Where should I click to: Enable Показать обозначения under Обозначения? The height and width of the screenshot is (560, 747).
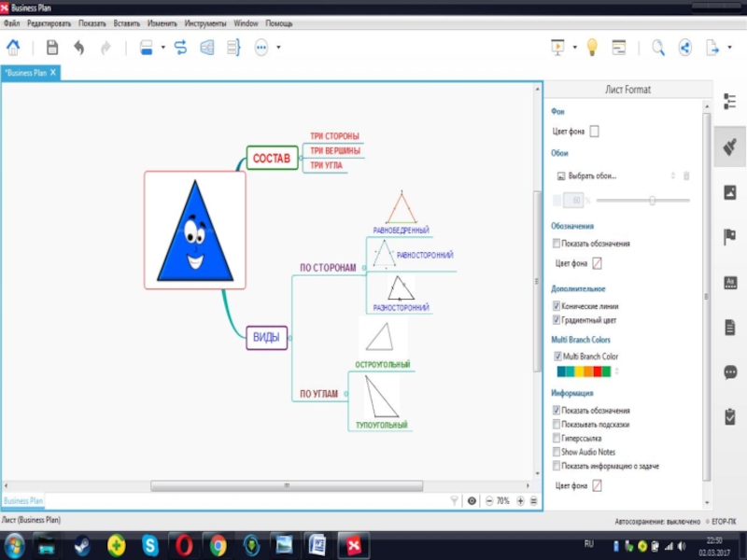[x=556, y=244]
